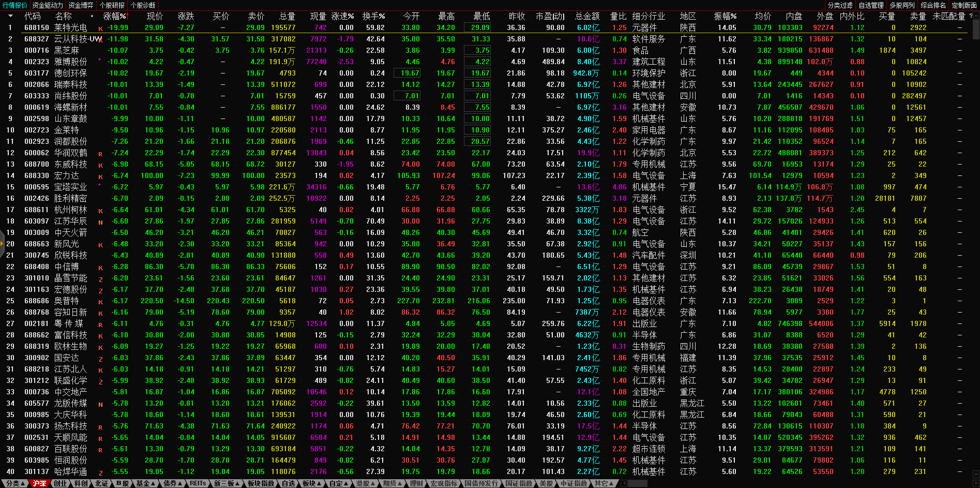
Task: Click the 分类过滤 button
Action: tap(840, 5)
